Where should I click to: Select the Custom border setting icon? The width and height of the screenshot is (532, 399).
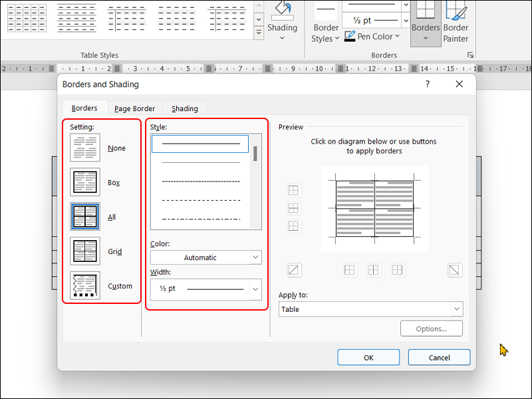[85, 286]
